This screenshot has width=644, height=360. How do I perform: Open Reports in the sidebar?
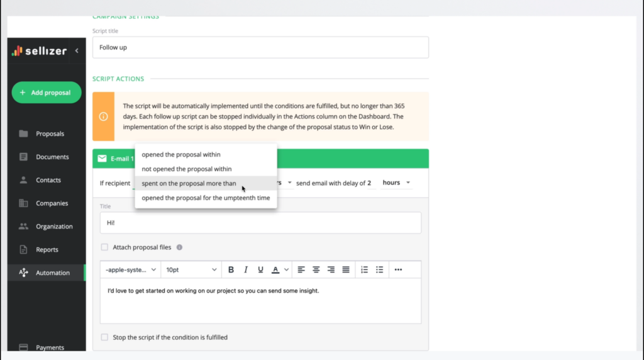(47, 250)
